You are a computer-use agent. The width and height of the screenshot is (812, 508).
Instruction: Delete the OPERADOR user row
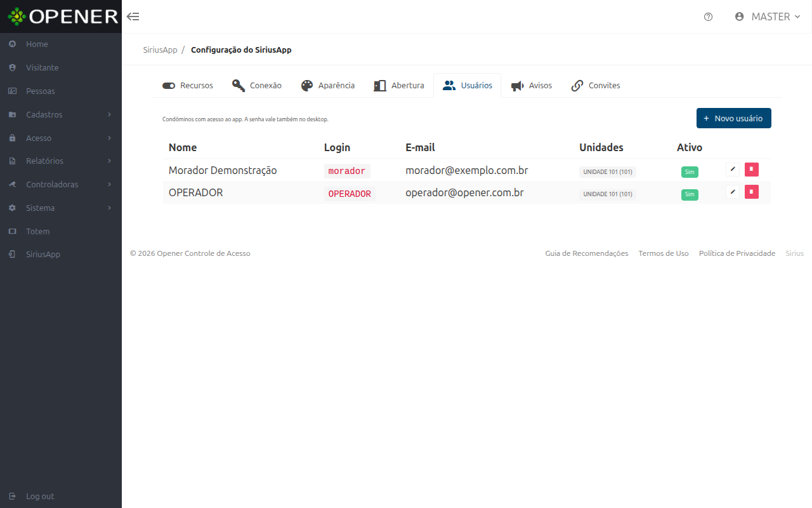point(752,192)
